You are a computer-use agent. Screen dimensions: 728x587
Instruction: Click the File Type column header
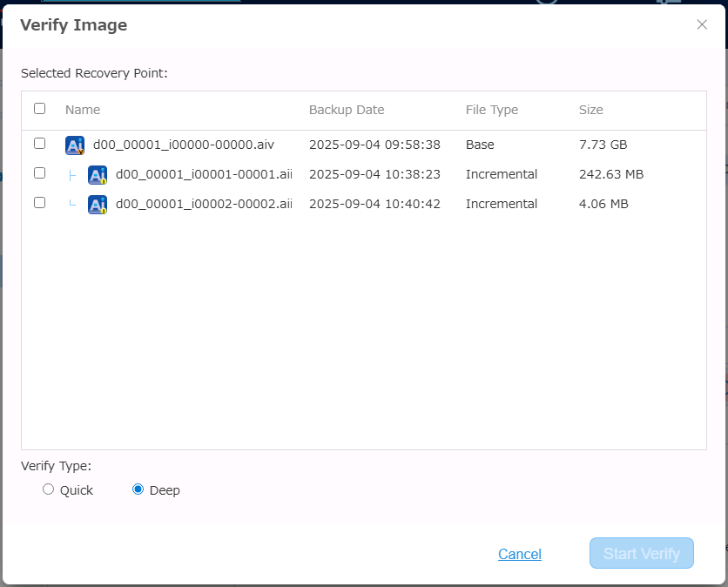tap(492, 110)
